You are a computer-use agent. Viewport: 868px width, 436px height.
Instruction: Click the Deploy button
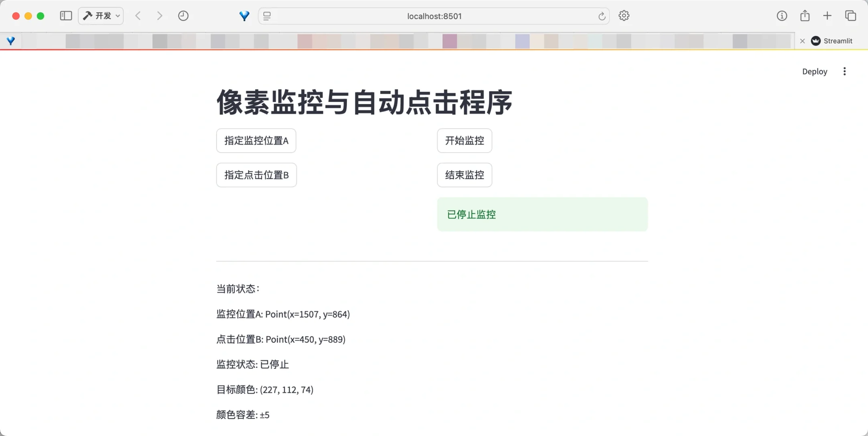coord(814,71)
